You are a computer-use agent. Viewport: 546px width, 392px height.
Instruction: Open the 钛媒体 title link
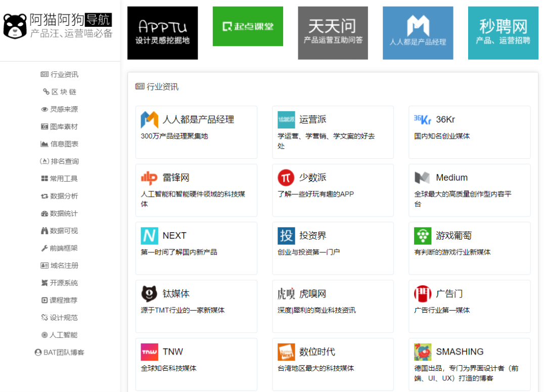pos(176,294)
